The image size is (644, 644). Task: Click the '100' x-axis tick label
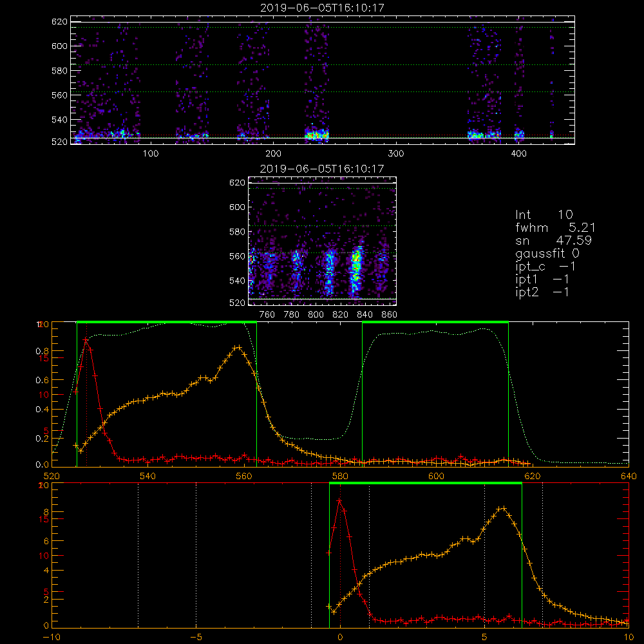(x=151, y=154)
